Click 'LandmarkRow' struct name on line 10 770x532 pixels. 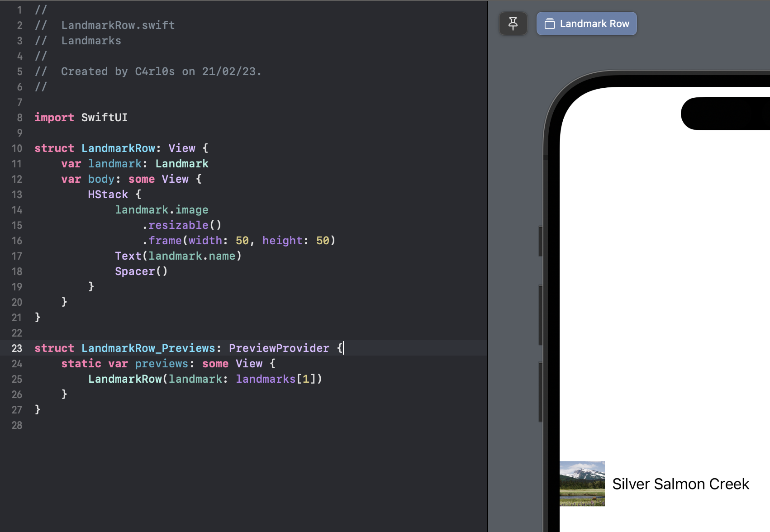point(118,148)
